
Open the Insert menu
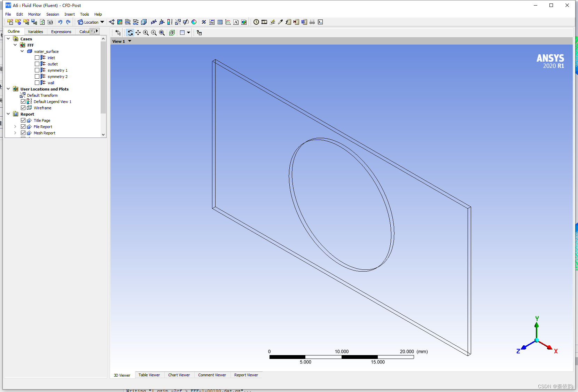pos(70,14)
